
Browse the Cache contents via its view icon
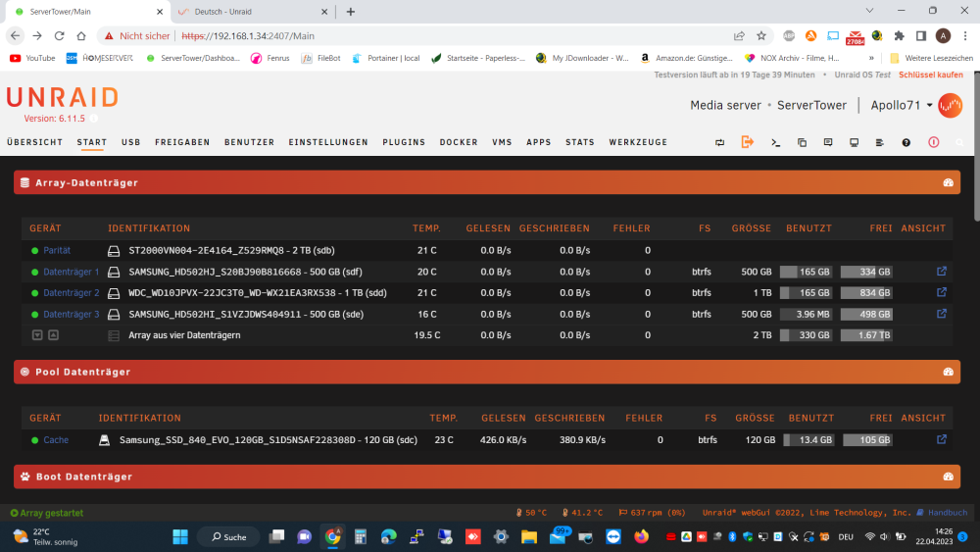pyautogui.click(x=941, y=439)
